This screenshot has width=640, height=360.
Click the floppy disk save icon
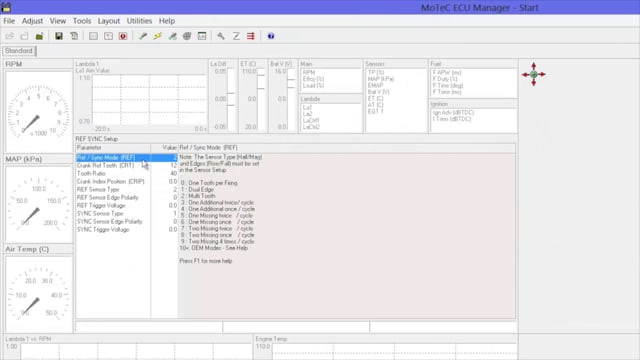(x=59, y=36)
